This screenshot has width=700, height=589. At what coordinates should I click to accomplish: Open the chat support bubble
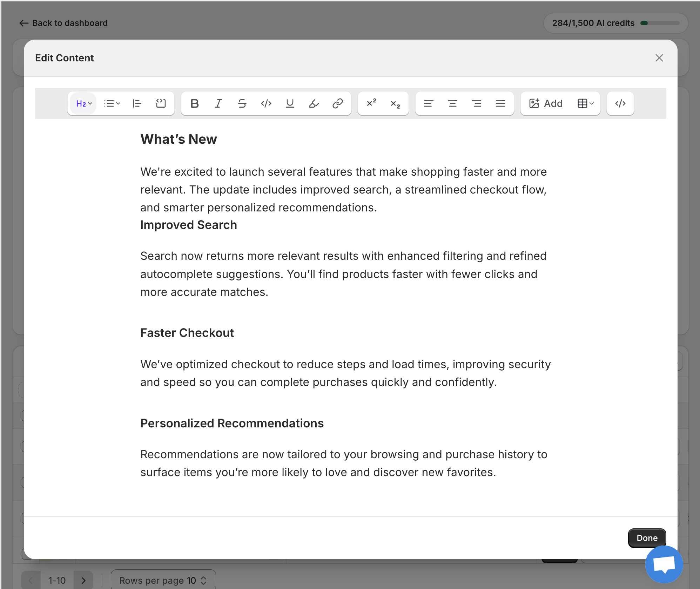[664, 564]
